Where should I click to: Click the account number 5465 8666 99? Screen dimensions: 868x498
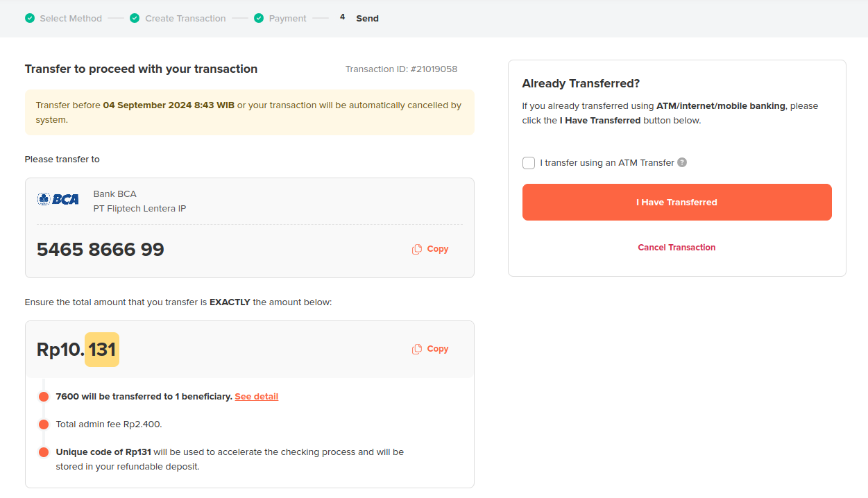100,249
